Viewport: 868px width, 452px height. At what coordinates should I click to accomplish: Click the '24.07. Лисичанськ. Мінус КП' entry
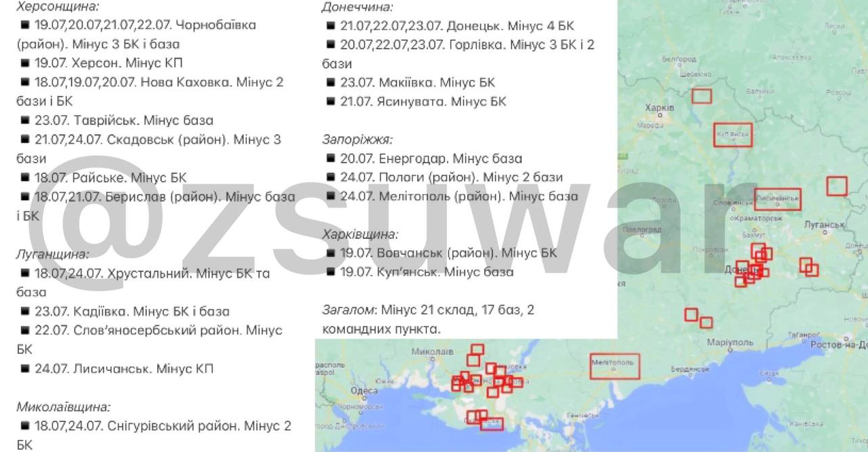116,368
